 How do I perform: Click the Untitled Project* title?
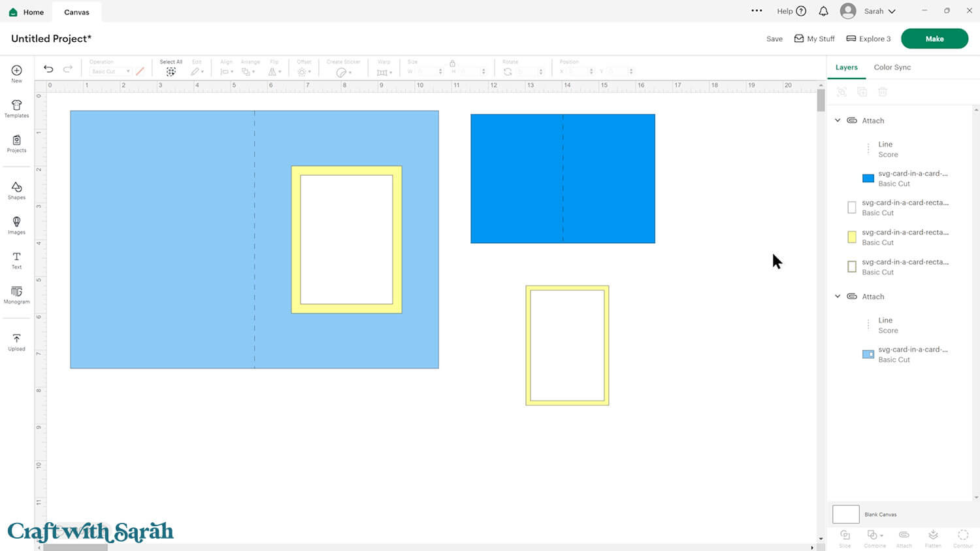(51, 39)
